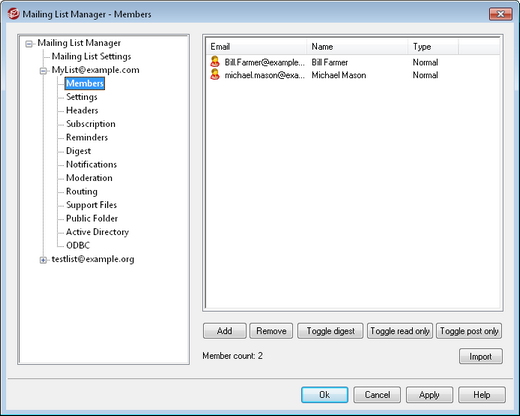
Task: Open the Subscription settings page
Action: (91, 124)
